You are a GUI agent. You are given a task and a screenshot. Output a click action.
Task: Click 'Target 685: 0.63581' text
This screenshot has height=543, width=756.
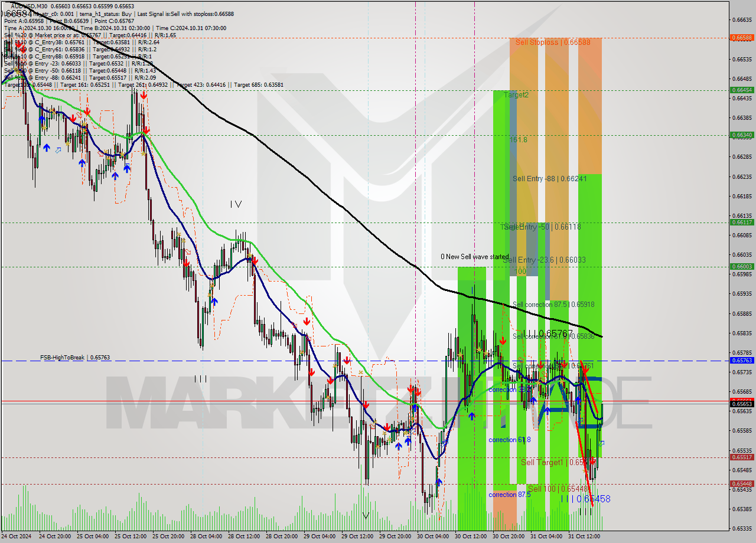point(259,84)
